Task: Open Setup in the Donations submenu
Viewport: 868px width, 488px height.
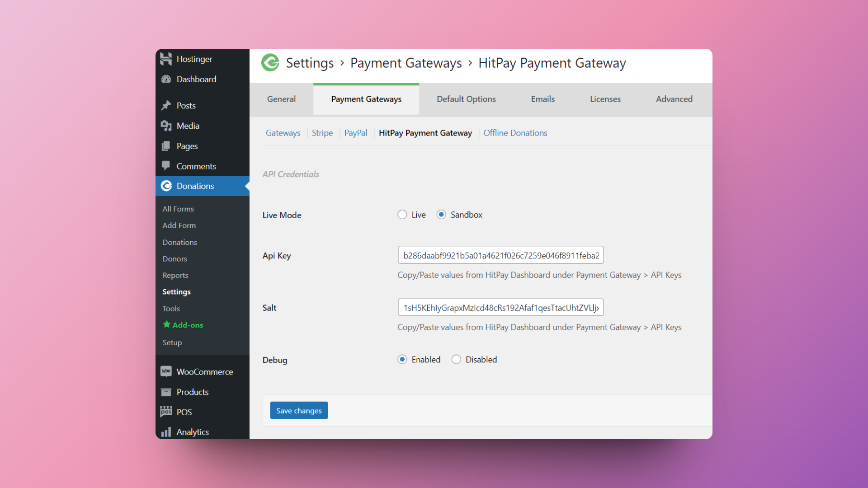Action: tap(172, 343)
